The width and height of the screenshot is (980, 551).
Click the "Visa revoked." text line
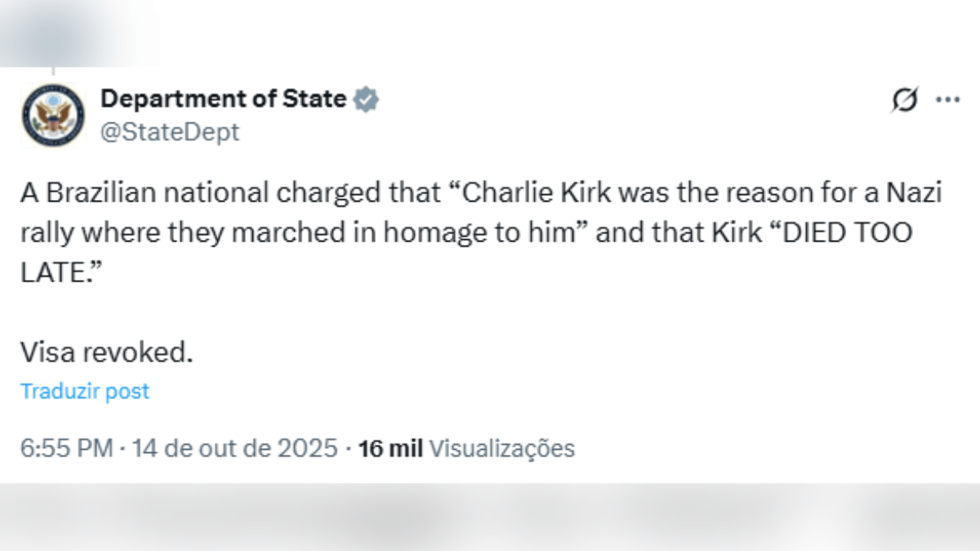click(x=107, y=352)
